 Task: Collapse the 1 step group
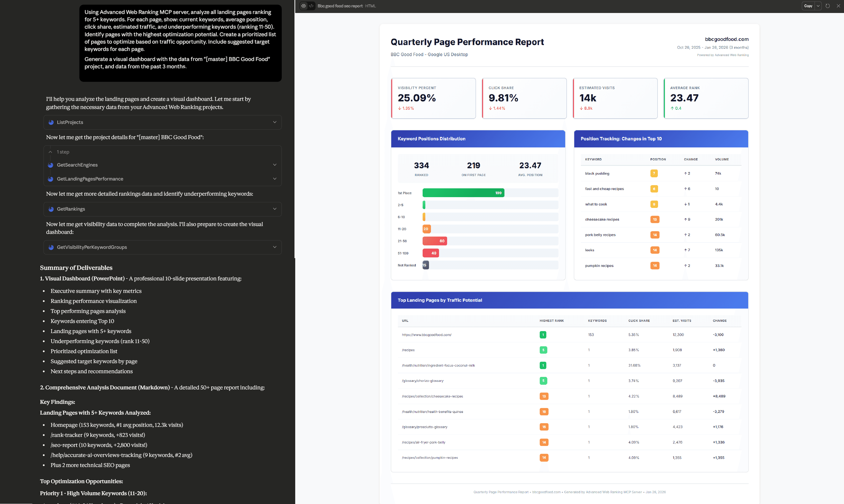click(50, 152)
